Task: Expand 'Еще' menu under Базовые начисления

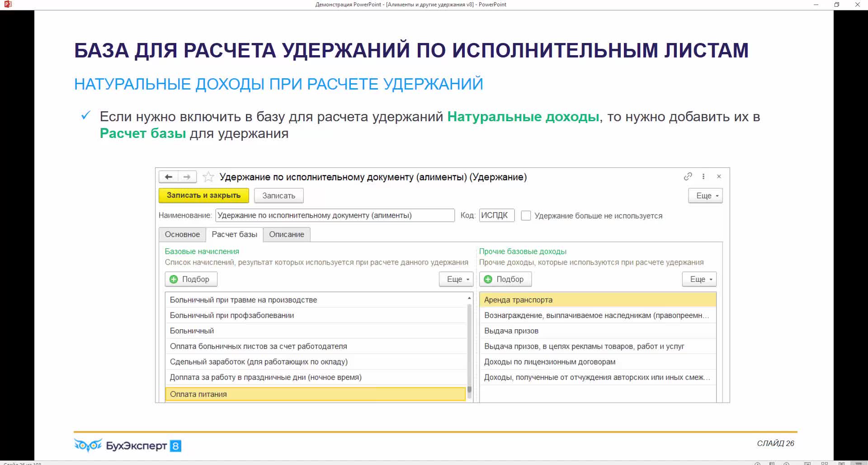Action: click(x=456, y=280)
